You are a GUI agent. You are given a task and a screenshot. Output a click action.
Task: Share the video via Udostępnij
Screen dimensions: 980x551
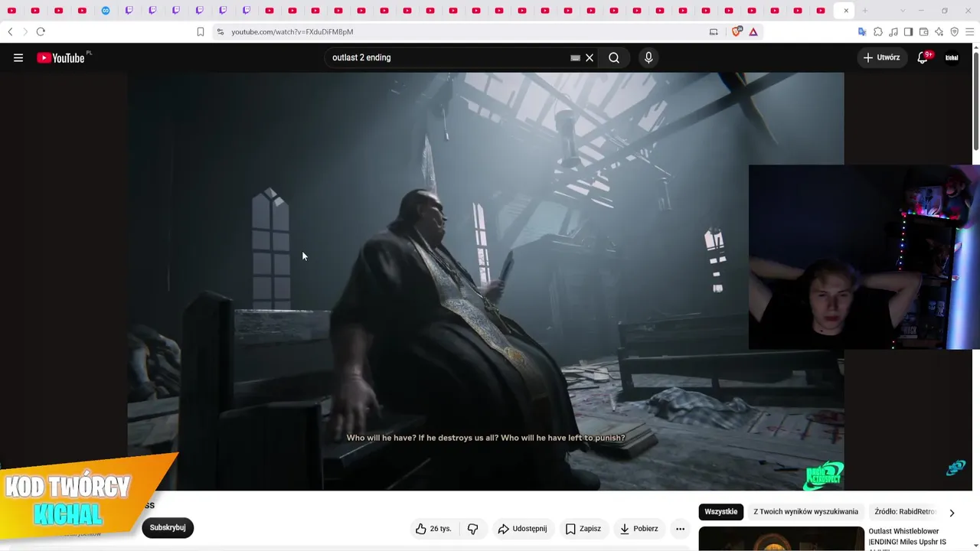coord(522,529)
